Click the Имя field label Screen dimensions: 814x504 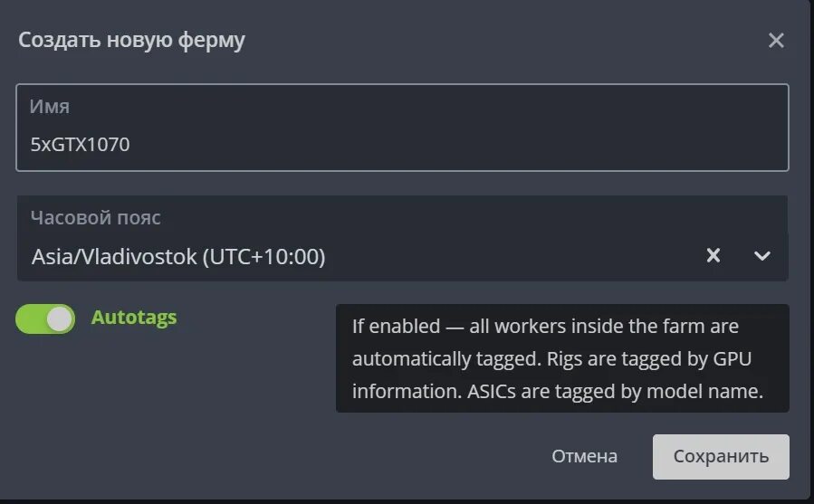49,107
